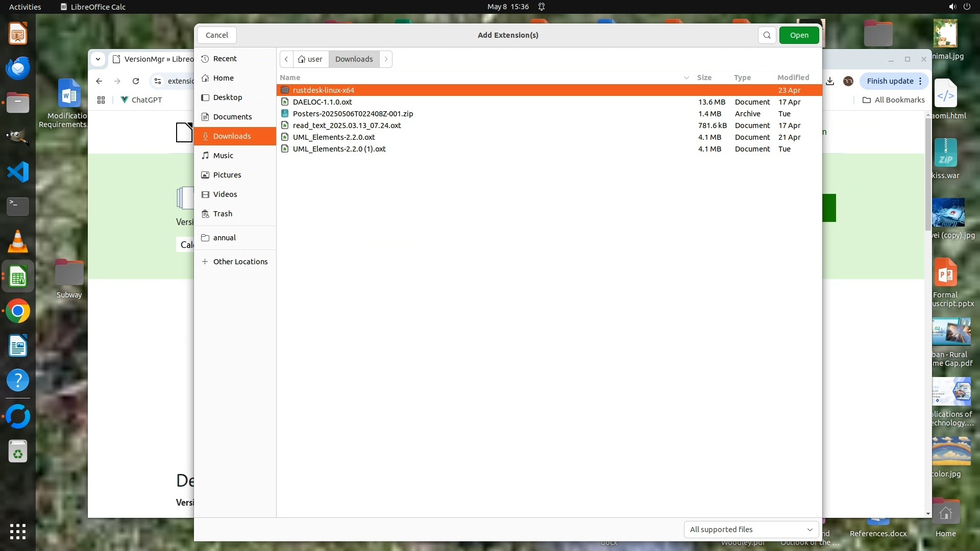Open the Trash location in sidebar
Image resolution: width=980 pixels, height=551 pixels.
pos(223,214)
